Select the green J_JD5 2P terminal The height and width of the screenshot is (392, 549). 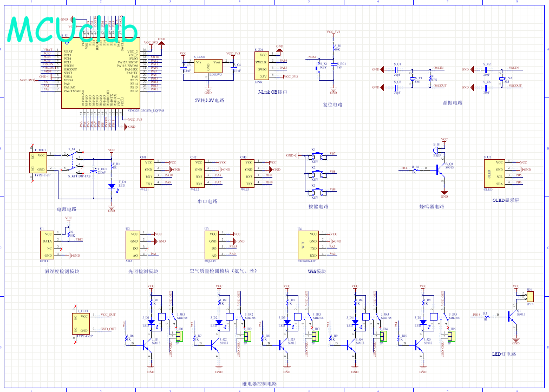[452, 336]
